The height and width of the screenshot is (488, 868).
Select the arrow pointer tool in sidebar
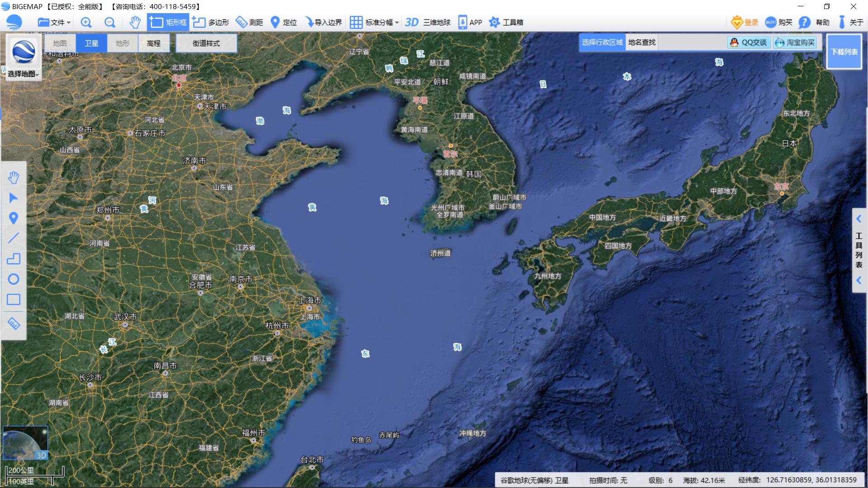click(x=14, y=198)
